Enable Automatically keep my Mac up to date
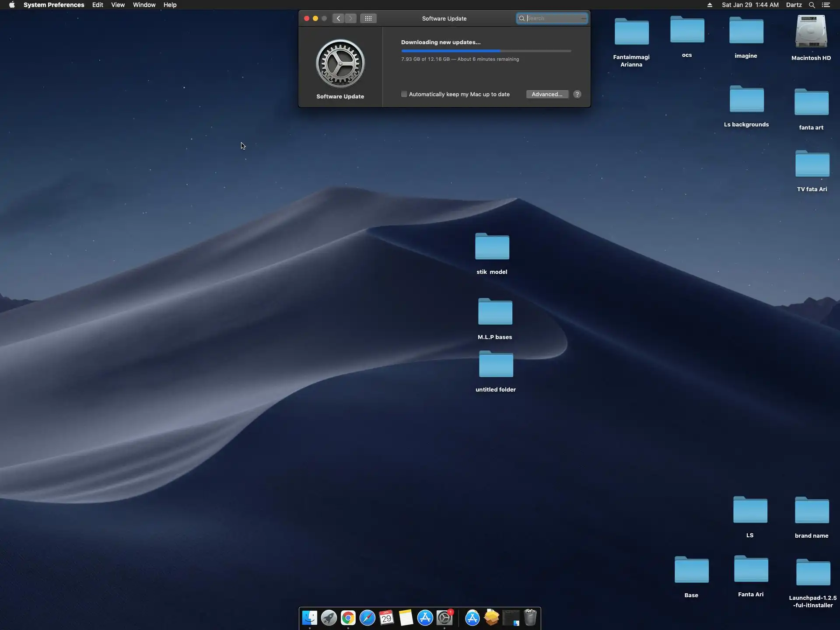840x630 pixels. point(404,94)
